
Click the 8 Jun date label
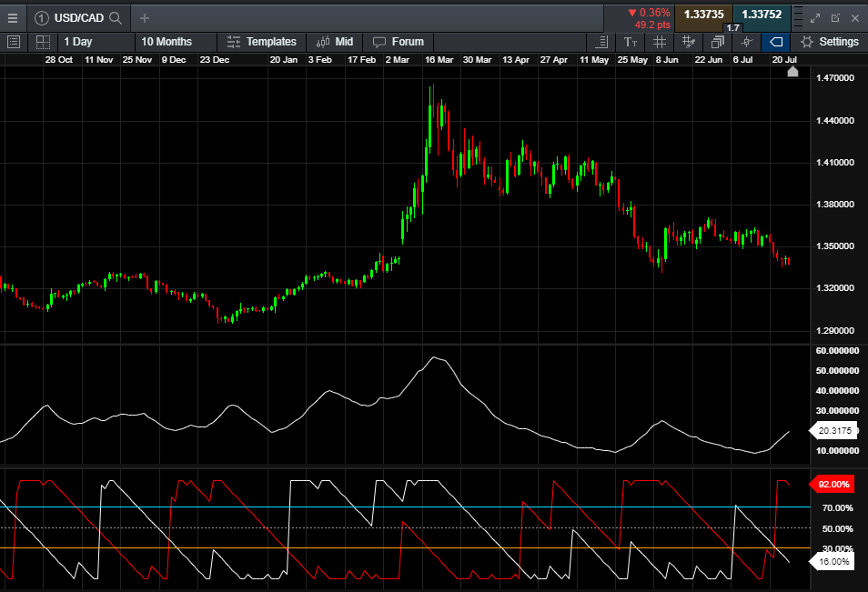(x=667, y=60)
